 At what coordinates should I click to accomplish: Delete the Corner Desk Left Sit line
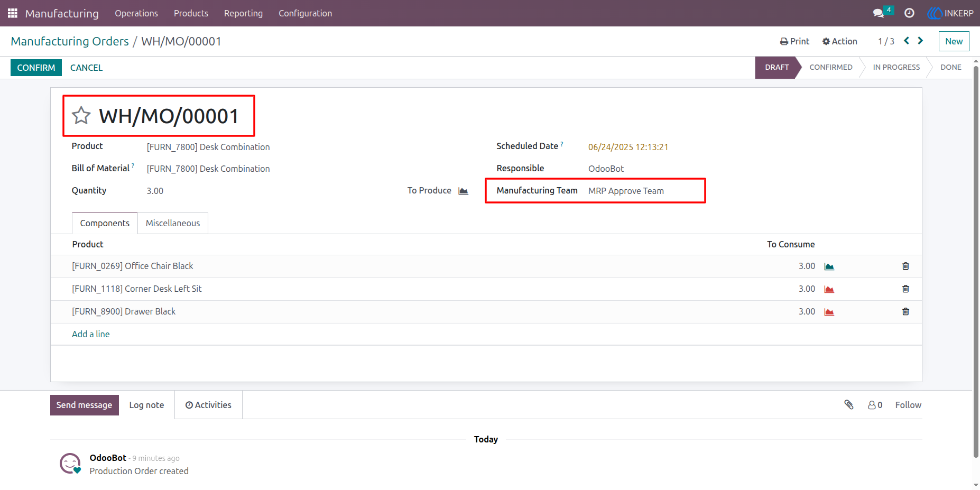[905, 289]
